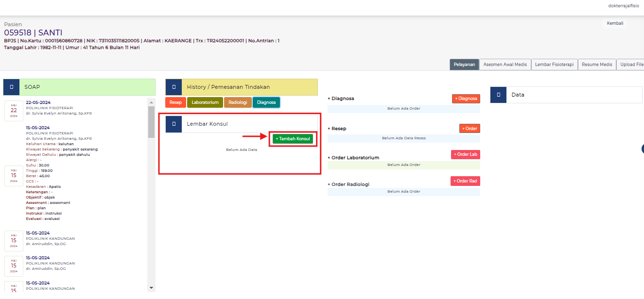
Task: Click the SOAP panel header icon
Action: click(x=12, y=87)
